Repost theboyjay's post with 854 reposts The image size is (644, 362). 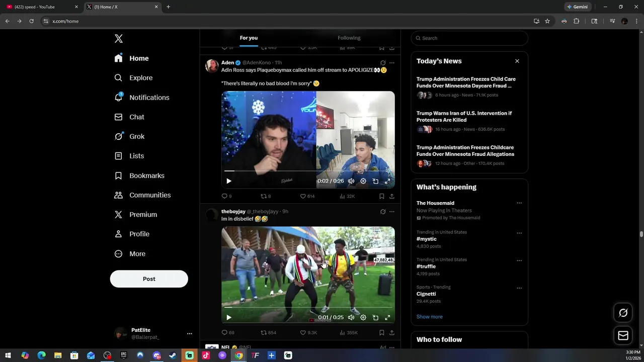(x=268, y=332)
